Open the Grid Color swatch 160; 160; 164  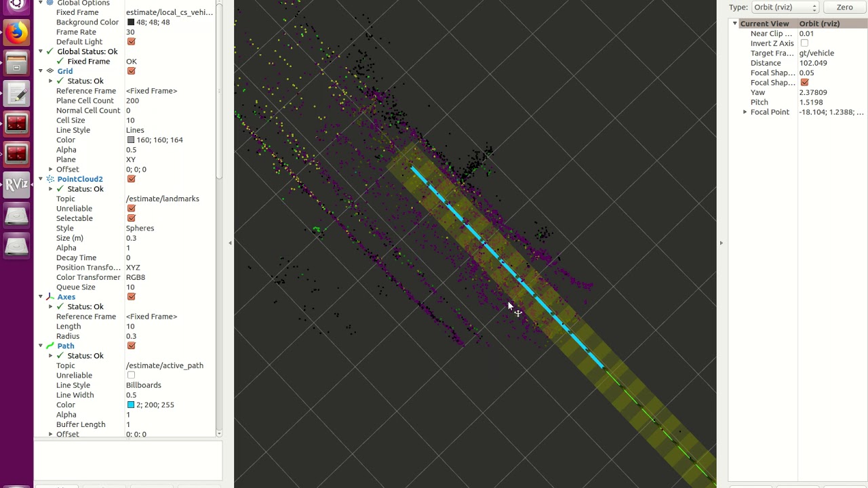pos(131,140)
